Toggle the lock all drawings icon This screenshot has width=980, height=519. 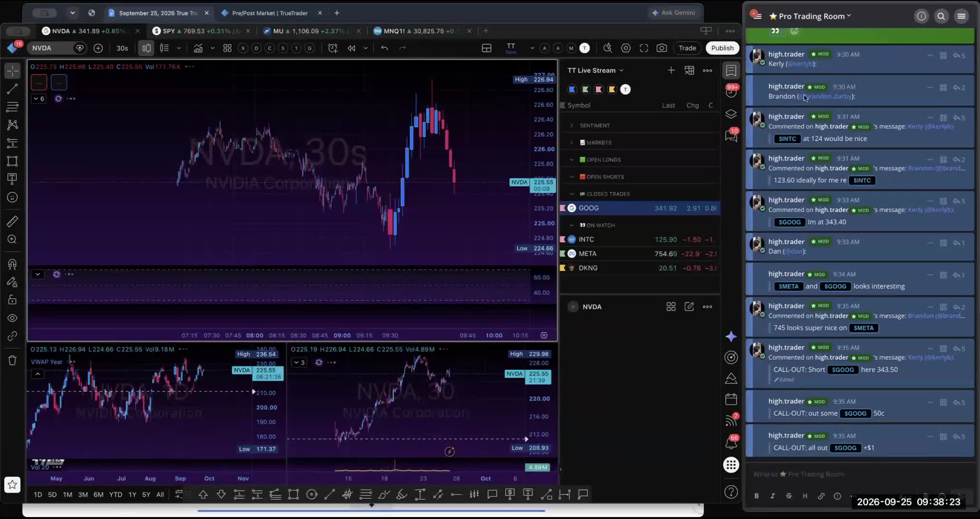(12, 300)
